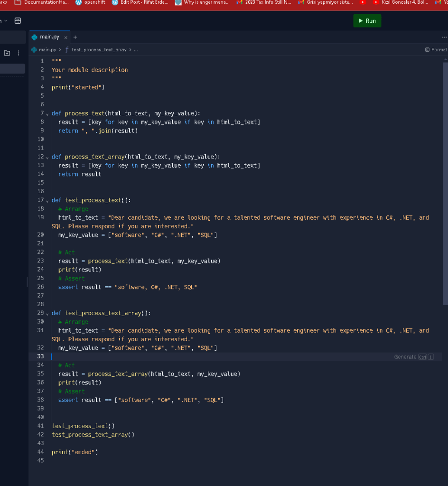Click the test_process_text() call on line 41

[x=83, y=426]
